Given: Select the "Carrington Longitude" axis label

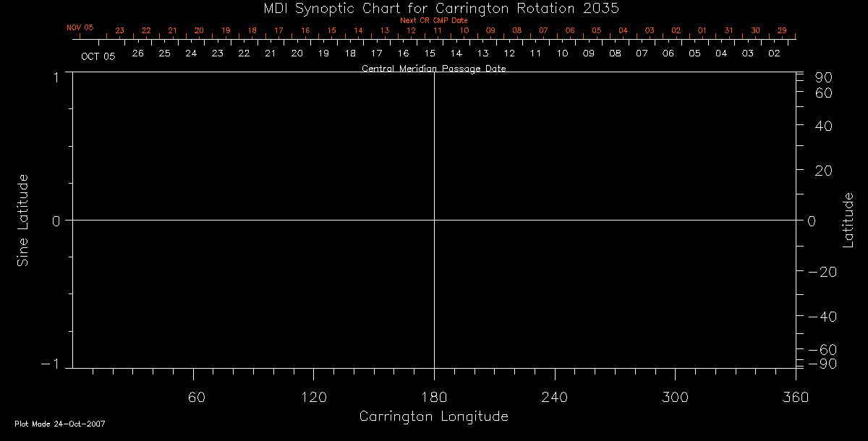Looking at the screenshot, I should click(433, 416).
